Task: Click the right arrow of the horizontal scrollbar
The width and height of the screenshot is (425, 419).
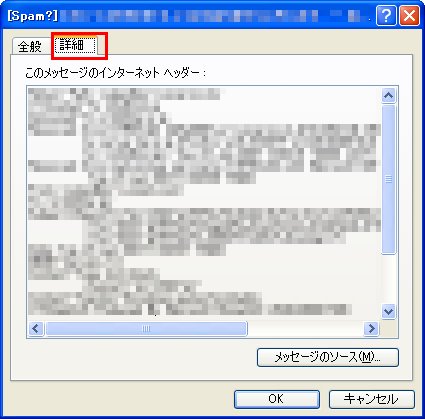Action: tap(371, 329)
